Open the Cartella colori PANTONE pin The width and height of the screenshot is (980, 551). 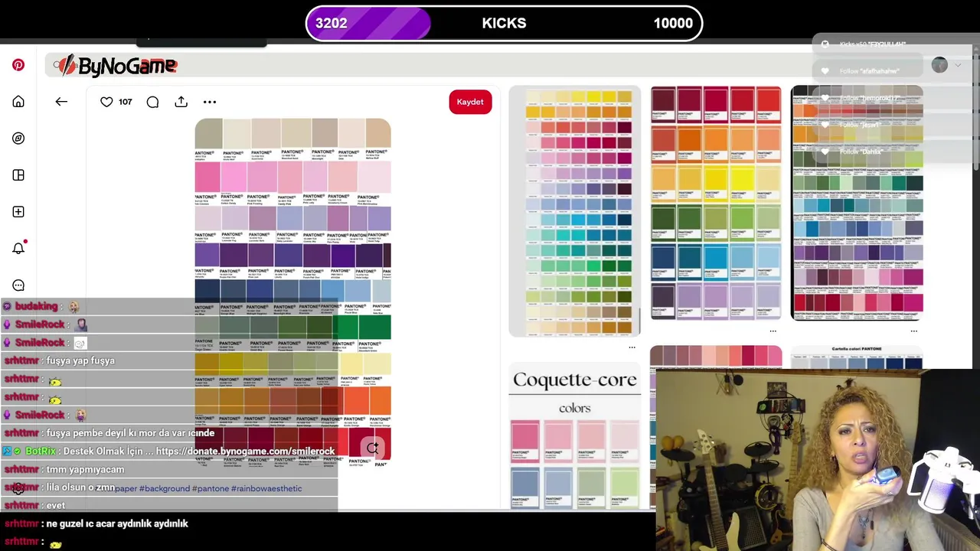[857, 357]
